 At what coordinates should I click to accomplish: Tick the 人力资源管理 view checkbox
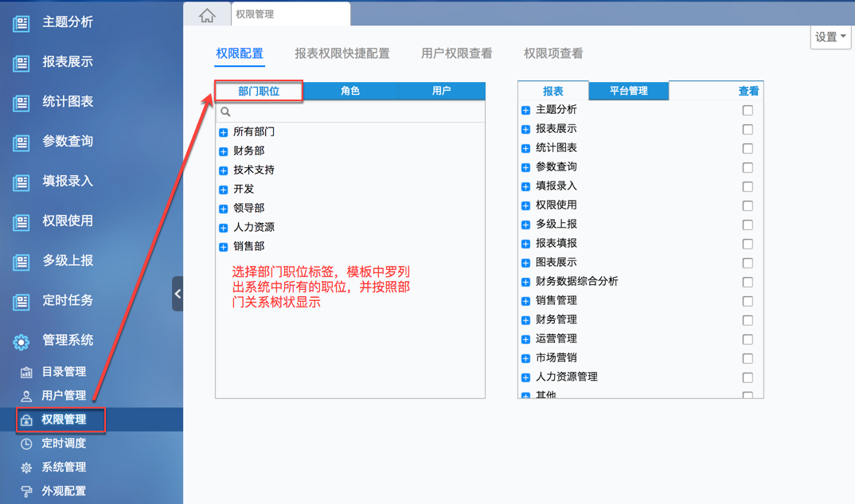(x=748, y=377)
